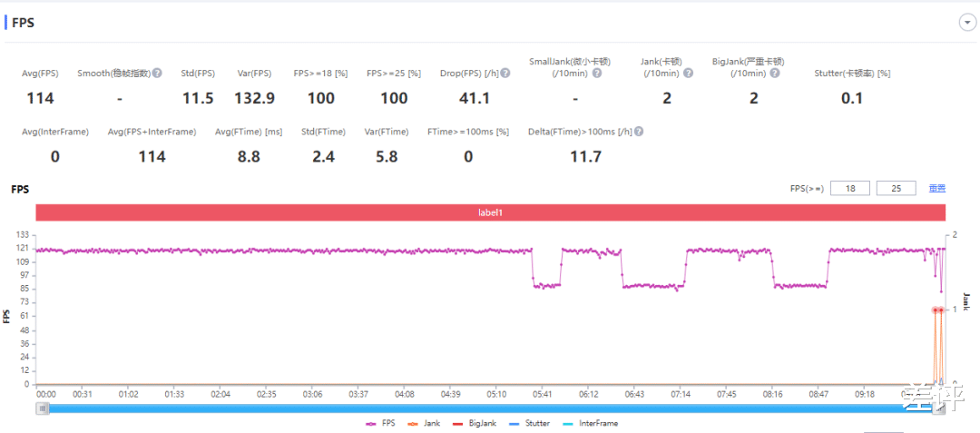The width and height of the screenshot is (980, 433).
Task: Click the FPS threshold field showing 18
Action: pos(850,188)
